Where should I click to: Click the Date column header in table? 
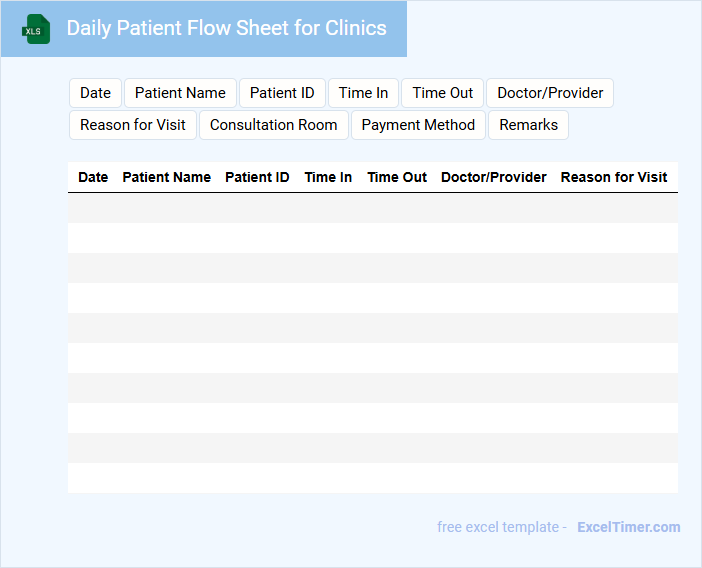coord(93,177)
